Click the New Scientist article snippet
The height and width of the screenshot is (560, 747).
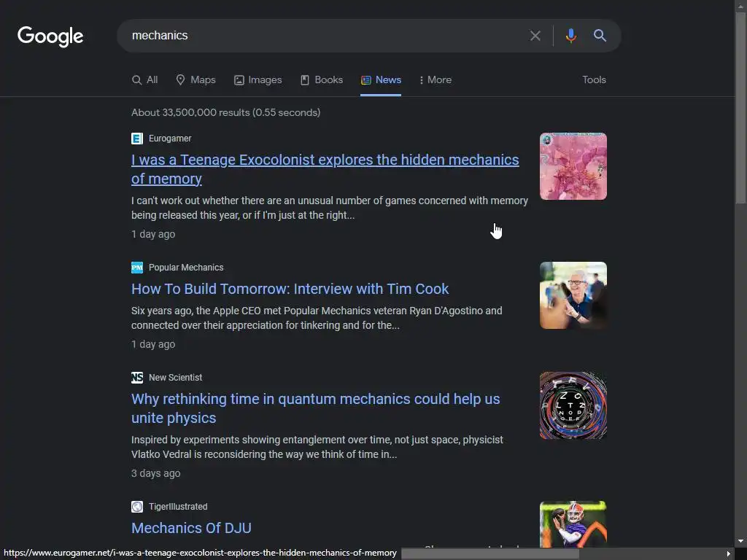tap(317, 447)
